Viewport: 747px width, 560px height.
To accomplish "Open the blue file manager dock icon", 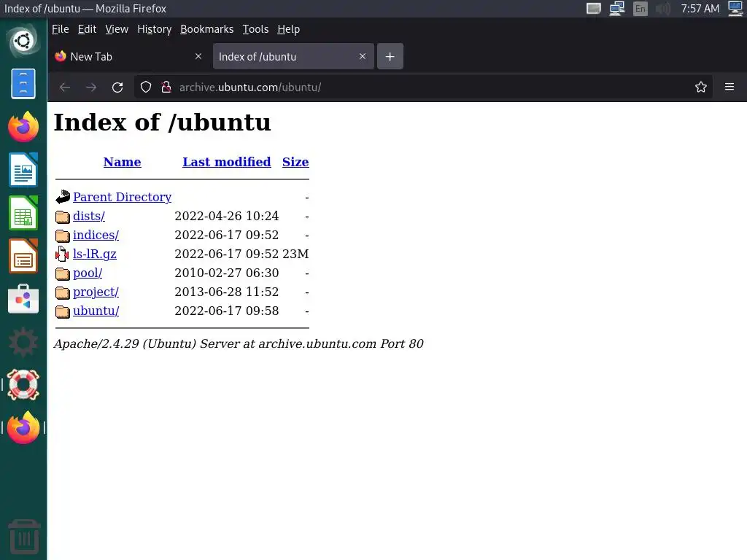I will pyautogui.click(x=23, y=84).
